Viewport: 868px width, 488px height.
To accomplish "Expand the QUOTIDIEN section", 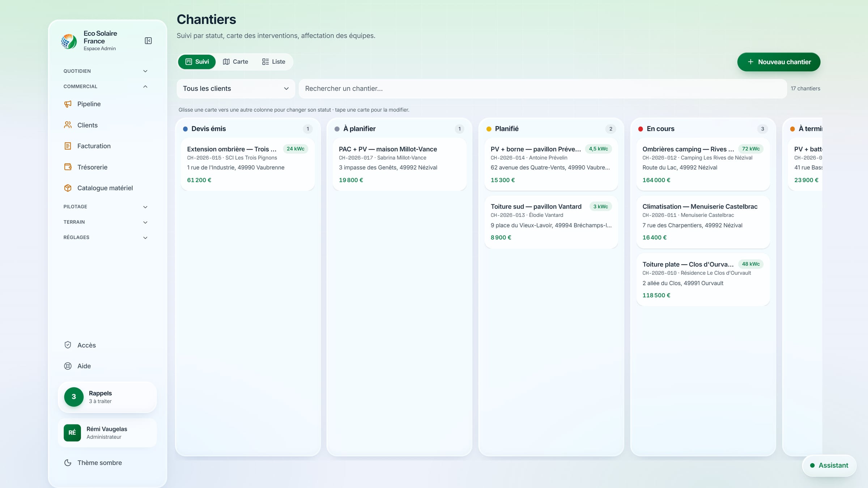I will click(106, 71).
